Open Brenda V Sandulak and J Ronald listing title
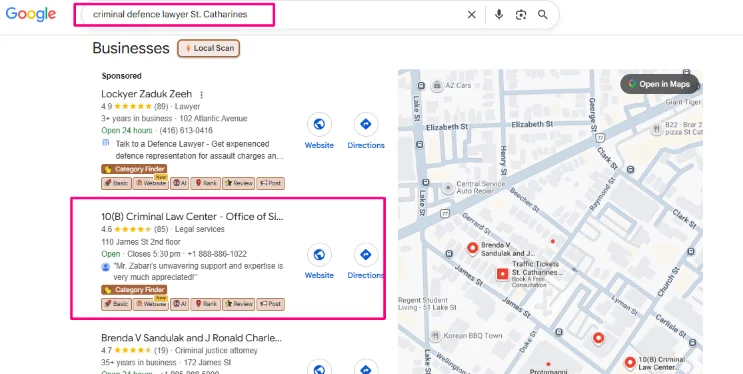Image resolution: width=743 pixels, height=374 pixels. click(191, 338)
